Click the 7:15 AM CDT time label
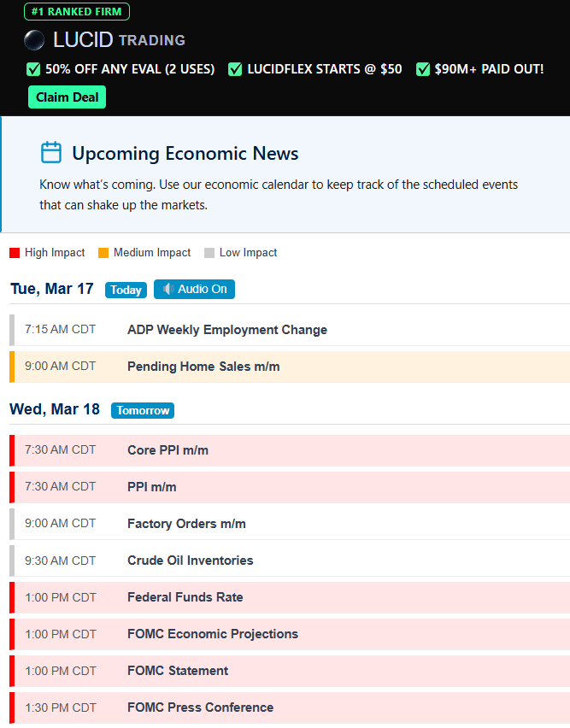Image resolution: width=570 pixels, height=728 pixels. coord(61,329)
